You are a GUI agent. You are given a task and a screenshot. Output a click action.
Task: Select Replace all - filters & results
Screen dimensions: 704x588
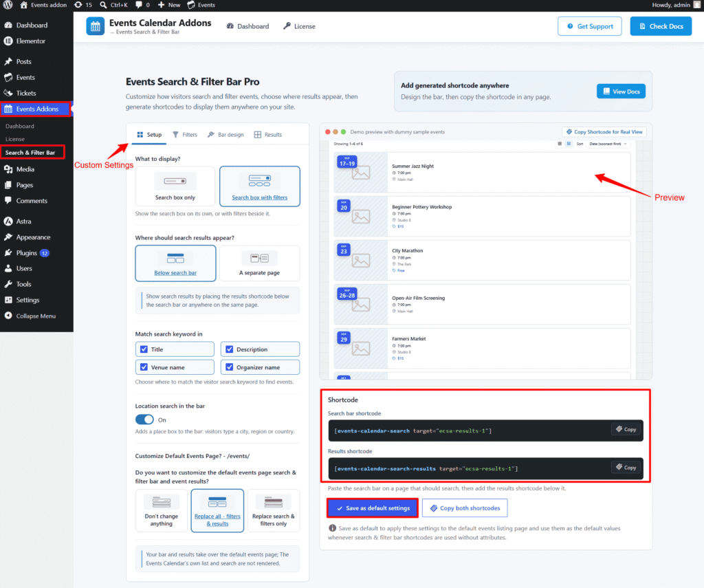[217, 511]
